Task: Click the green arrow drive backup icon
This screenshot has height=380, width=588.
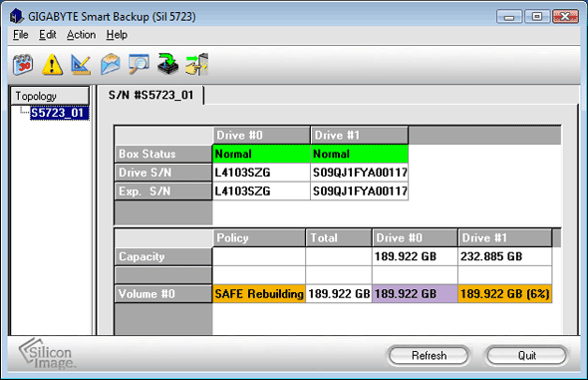Action: click(168, 64)
